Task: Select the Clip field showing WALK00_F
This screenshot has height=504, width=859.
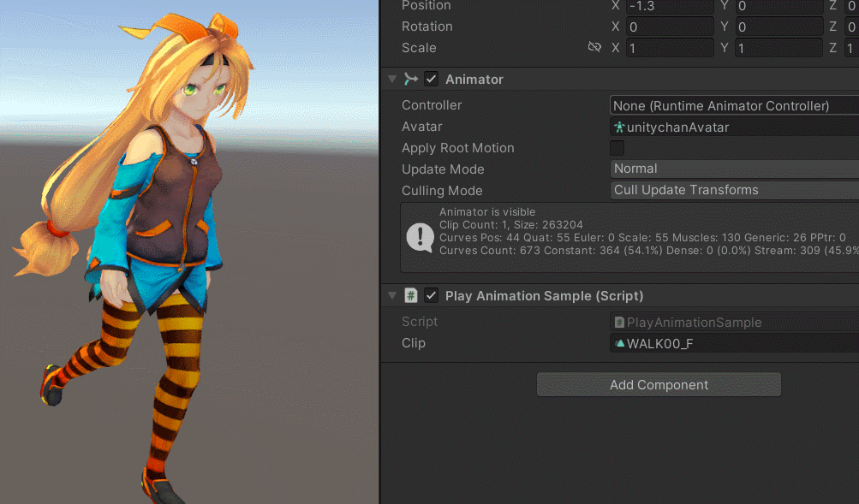Action: (734, 344)
